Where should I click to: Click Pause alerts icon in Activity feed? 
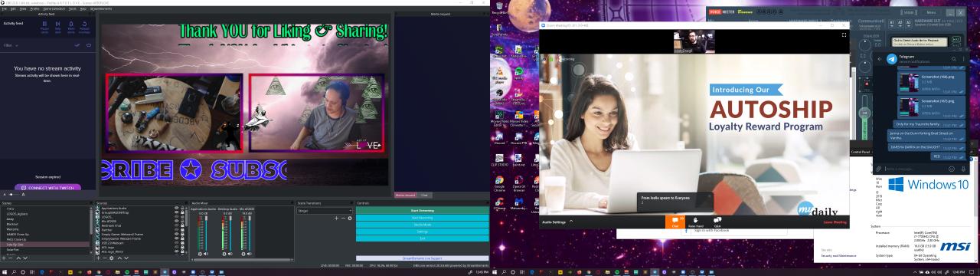click(44, 24)
